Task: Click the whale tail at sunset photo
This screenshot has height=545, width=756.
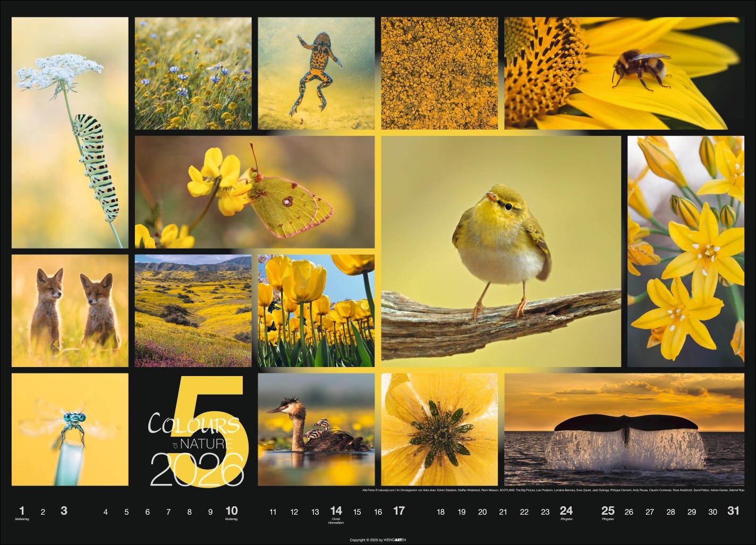Action: coord(625,429)
